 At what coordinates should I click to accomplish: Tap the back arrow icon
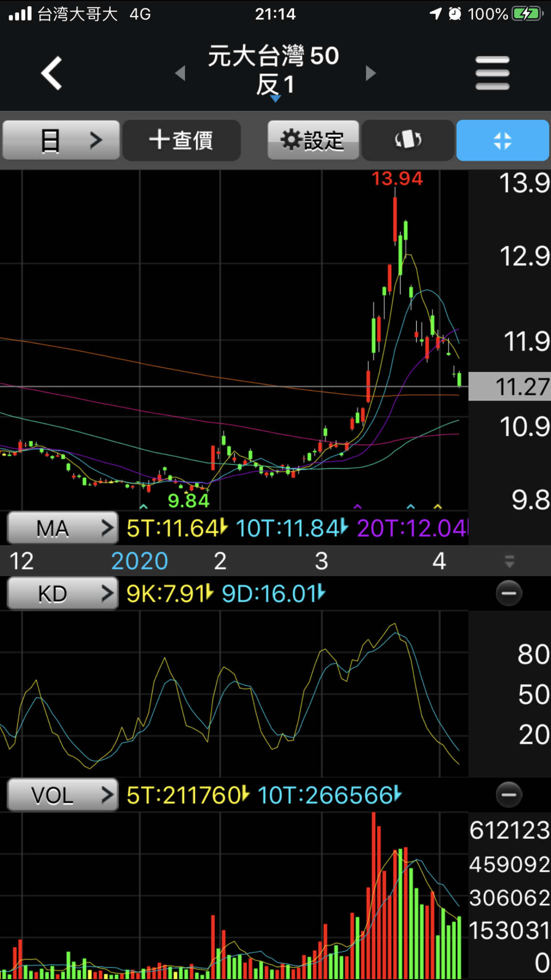[x=52, y=73]
